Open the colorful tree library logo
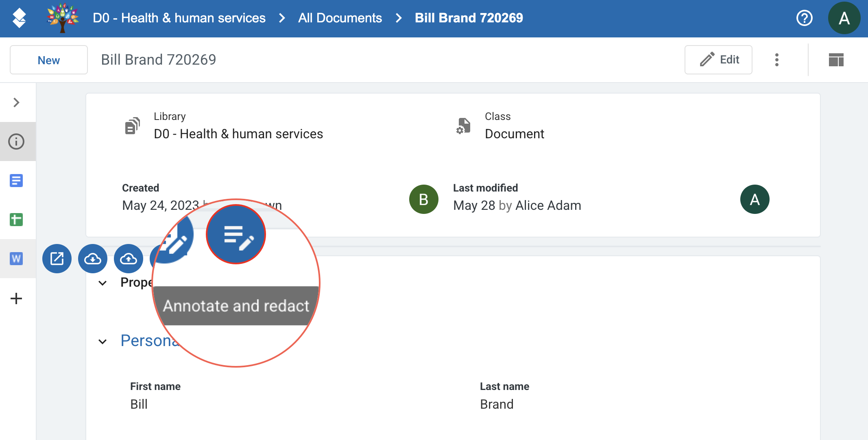The width and height of the screenshot is (868, 440). (63, 18)
